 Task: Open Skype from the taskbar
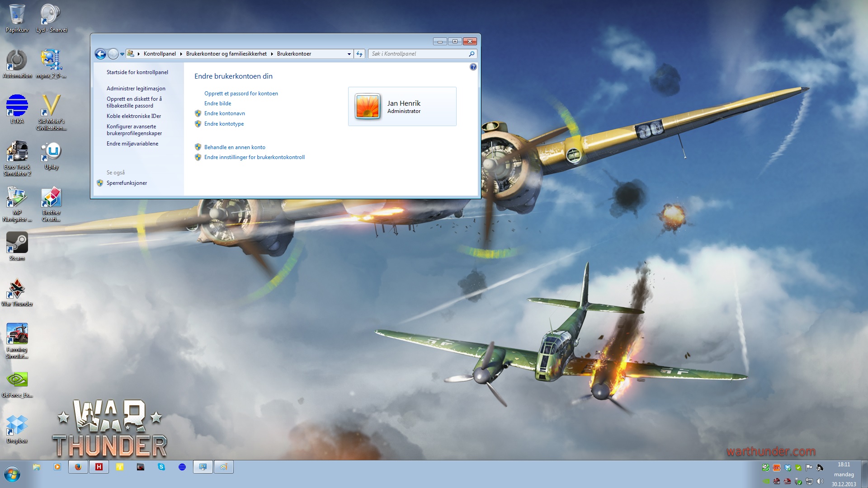(x=161, y=467)
